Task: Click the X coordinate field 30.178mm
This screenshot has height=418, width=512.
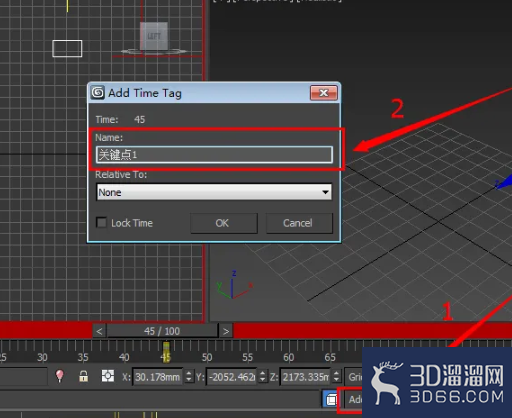Action: tap(157, 377)
